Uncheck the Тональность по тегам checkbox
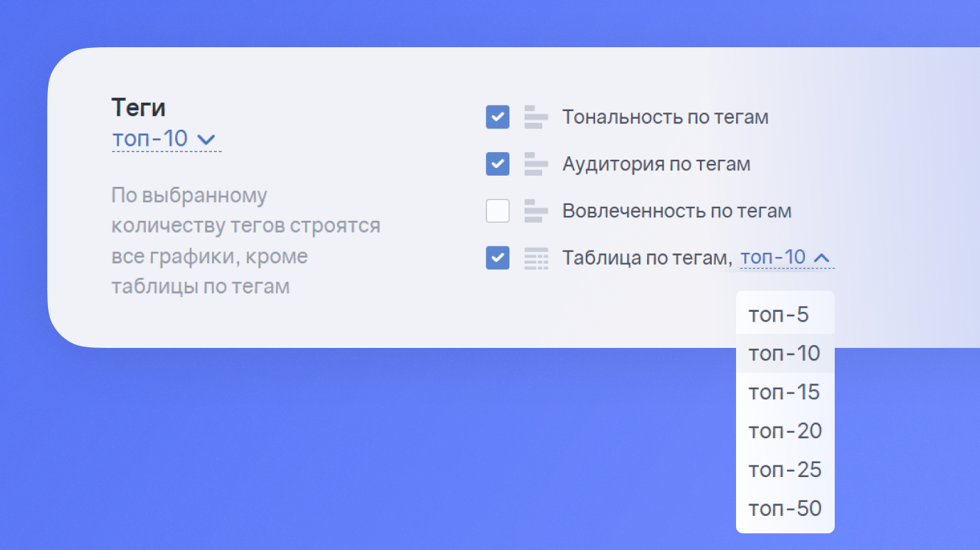Image resolution: width=980 pixels, height=550 pixels. pos(498,117)
